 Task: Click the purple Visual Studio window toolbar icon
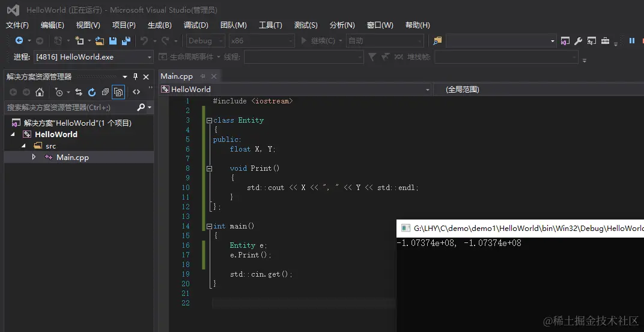point(565,41)
